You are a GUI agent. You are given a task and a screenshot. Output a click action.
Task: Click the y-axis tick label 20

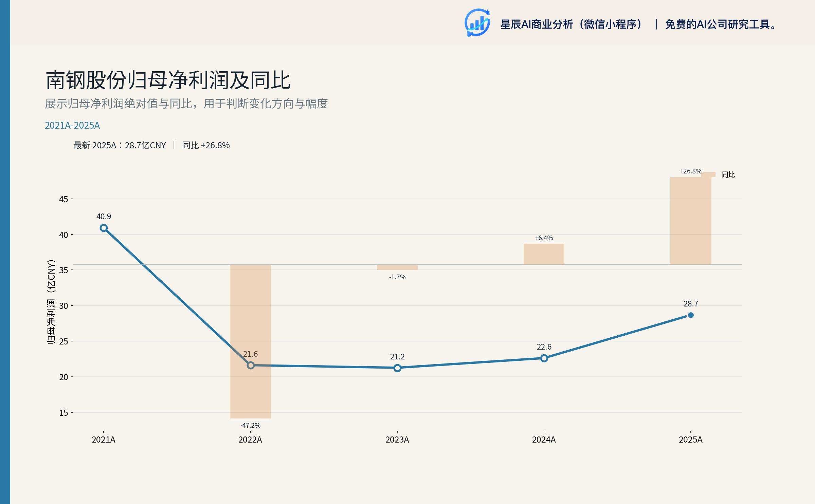coord(64,377)
